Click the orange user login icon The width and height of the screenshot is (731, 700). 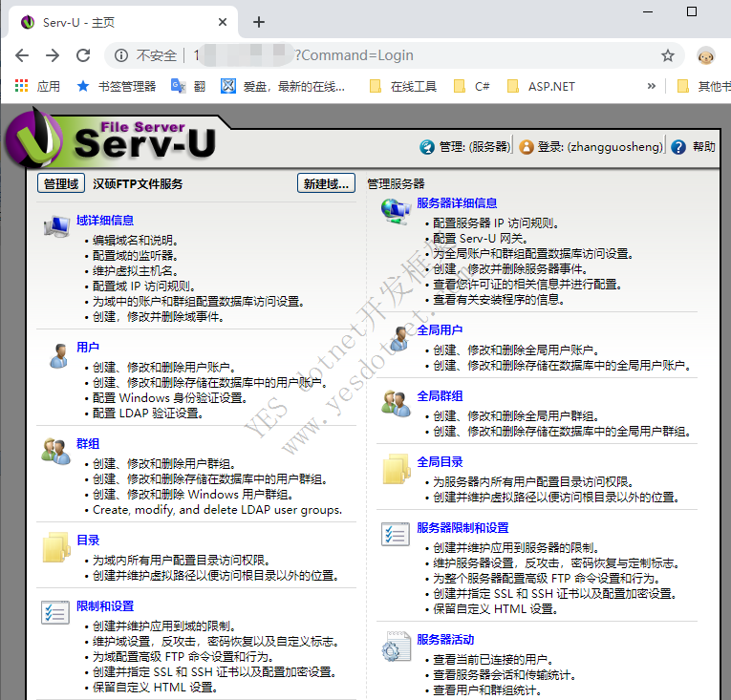pos(527,147)
